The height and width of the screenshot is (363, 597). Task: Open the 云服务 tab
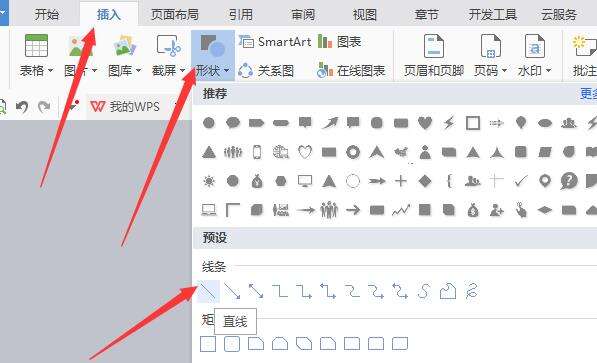[559, 14]
